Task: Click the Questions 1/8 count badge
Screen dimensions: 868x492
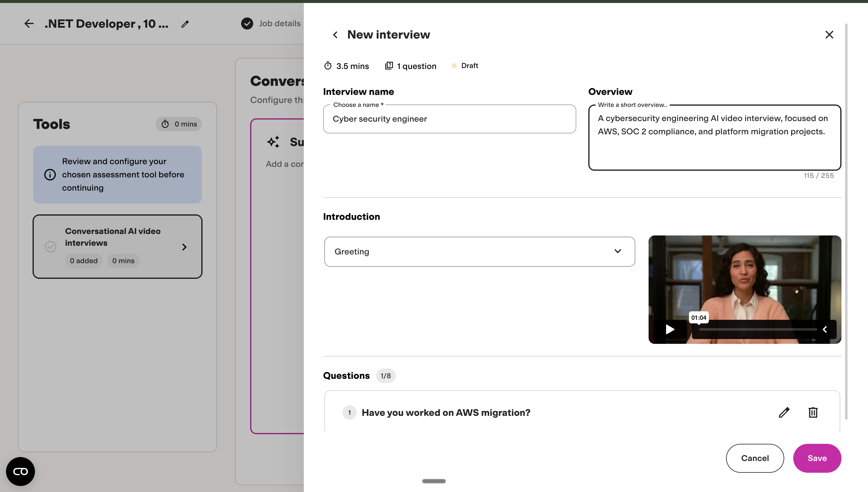Action: tap(385, 376)
